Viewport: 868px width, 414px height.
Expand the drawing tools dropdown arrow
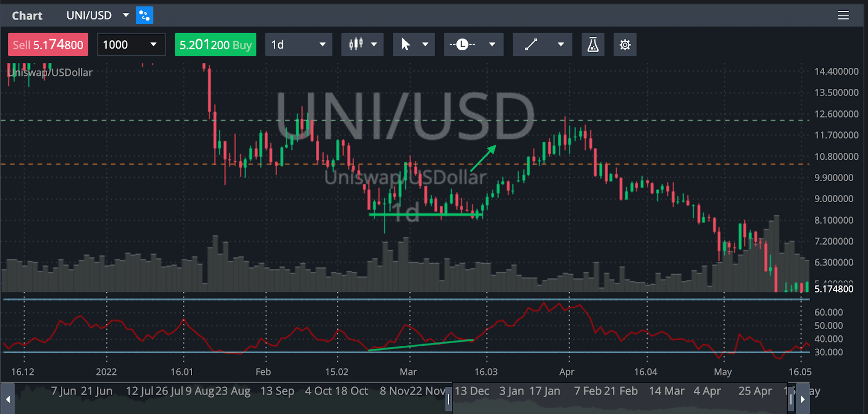coord(561,44)
